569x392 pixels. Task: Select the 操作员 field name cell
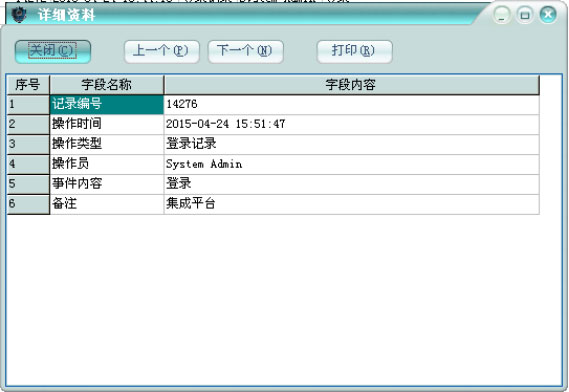(107, 164)
